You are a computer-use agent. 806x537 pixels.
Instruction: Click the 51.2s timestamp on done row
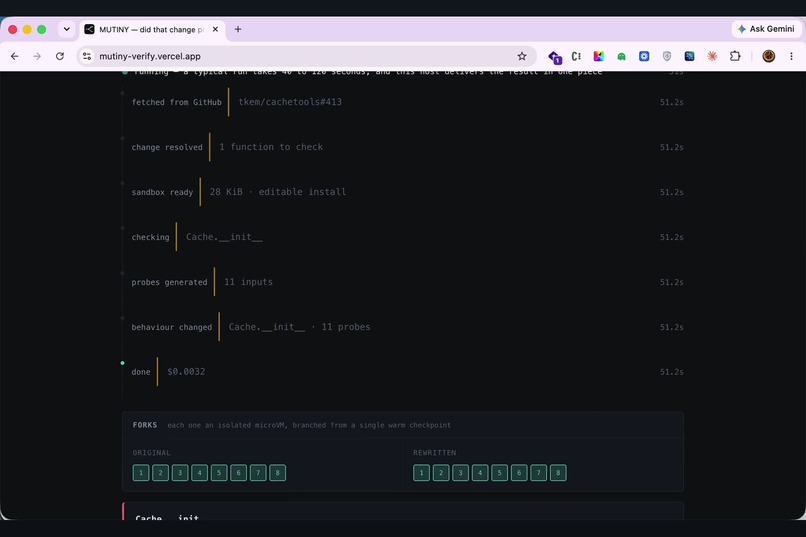[x=671, y=372]
